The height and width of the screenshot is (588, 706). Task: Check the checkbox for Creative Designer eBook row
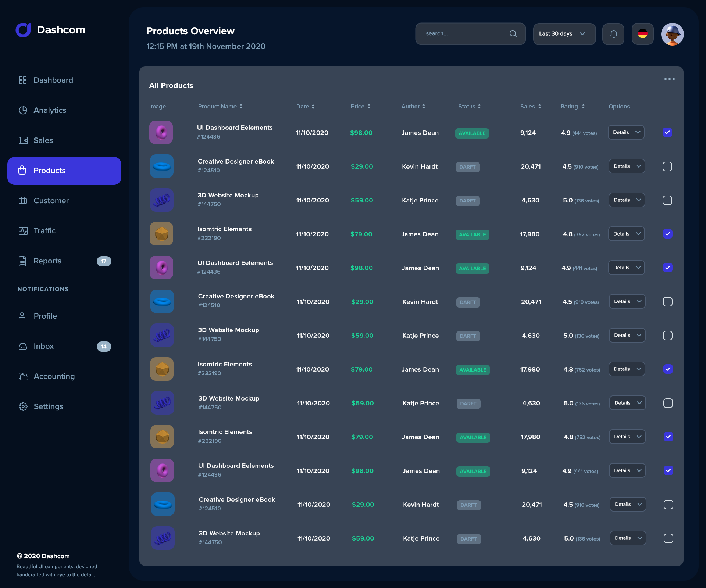coord(667,166)
